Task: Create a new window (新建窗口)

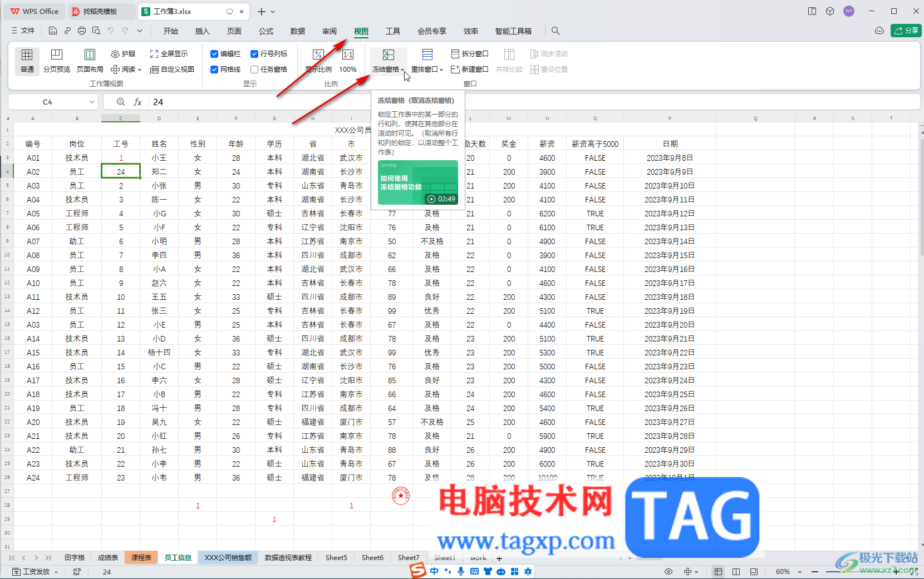Action: click(469, 70)
